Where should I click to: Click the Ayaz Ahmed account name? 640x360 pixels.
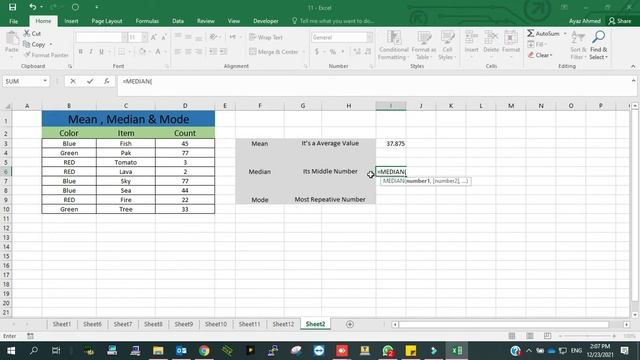584,21
